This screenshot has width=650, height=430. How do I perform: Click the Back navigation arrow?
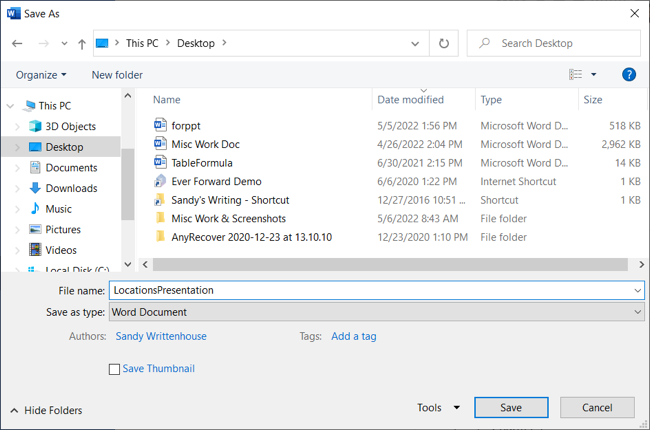pyautogui.click(x=17, y=44)
